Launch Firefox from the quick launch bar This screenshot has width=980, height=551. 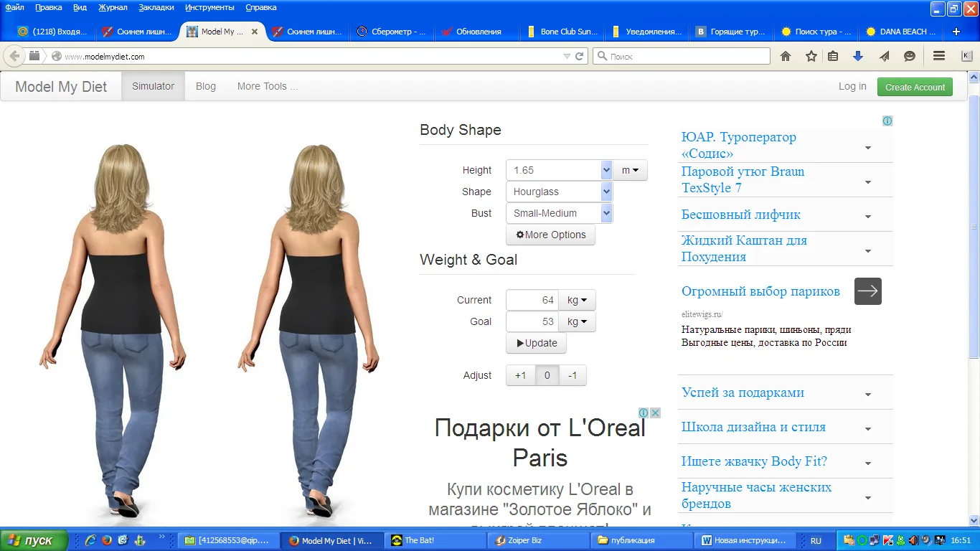tap(107, 540)
